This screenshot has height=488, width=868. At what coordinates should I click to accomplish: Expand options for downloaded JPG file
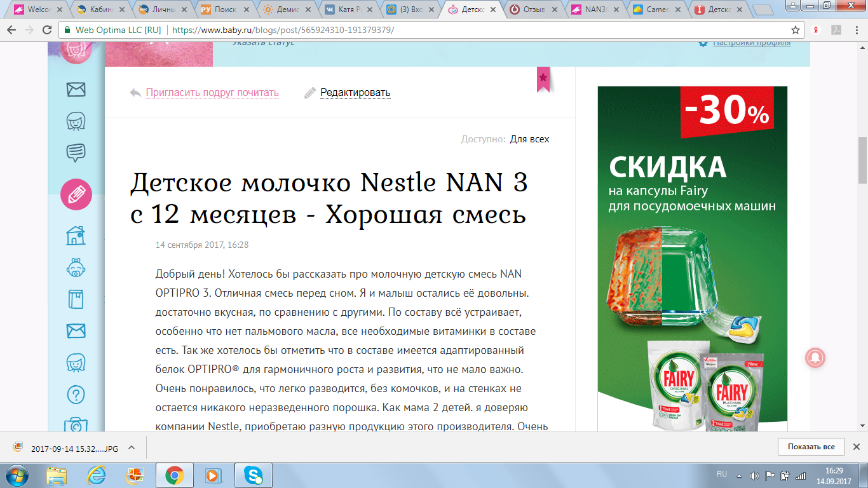(x=132, y=447)
